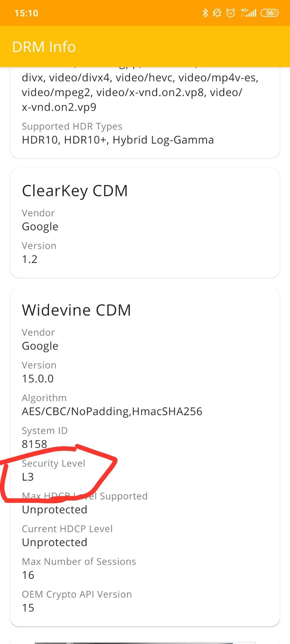This screenshot has height=644, width=290.
Task: Select the ClearKey version value 1.2
Action: (30, 259)
